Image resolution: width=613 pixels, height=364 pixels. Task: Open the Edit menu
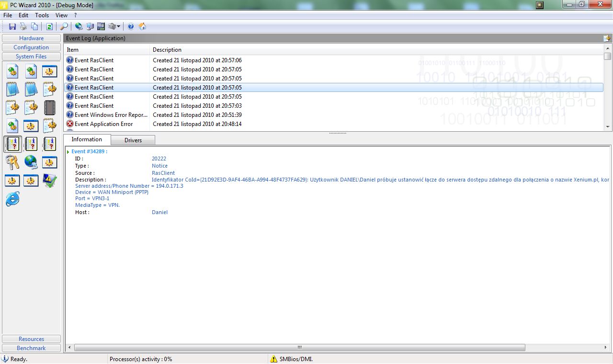pyautogui.click(x=23, y=15)
